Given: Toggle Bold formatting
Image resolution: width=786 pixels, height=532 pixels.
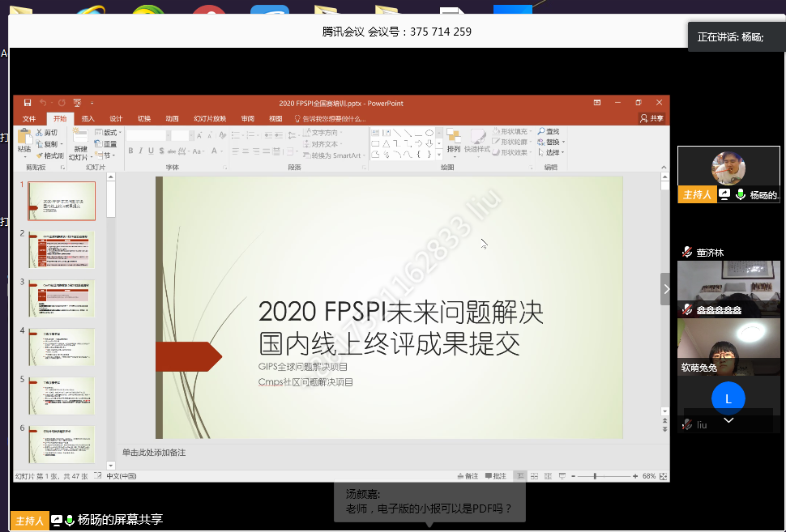Looking at the screenshot, I should click(x=130, y=151).
